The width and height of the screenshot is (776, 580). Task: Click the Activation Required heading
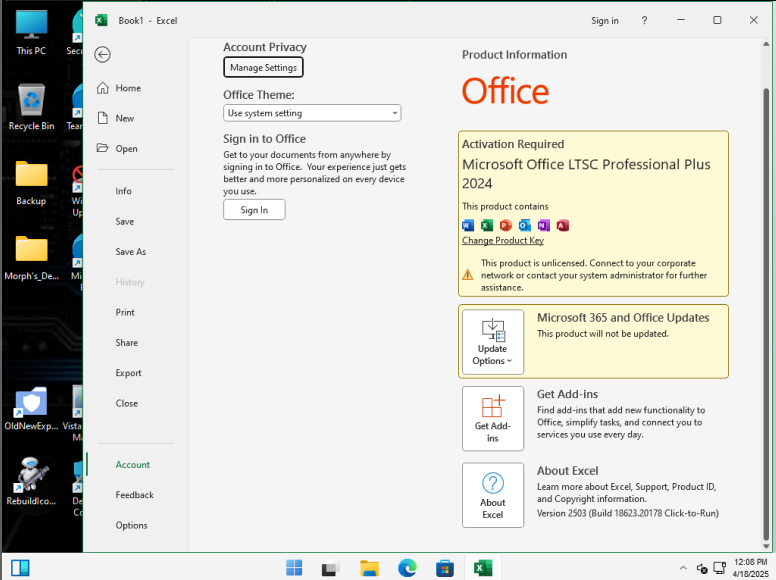pos(513,144)
